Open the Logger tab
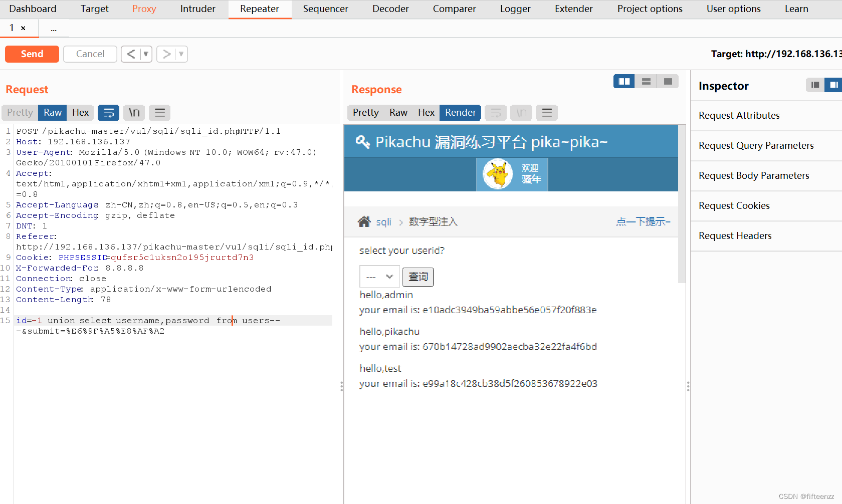This screenshot has height=504, width=842. 515,9
